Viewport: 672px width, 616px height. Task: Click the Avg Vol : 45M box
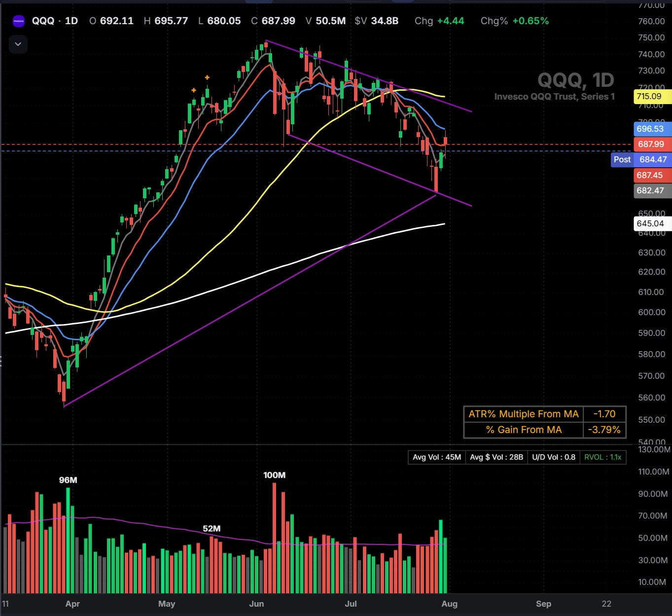(x=437, y=457)
